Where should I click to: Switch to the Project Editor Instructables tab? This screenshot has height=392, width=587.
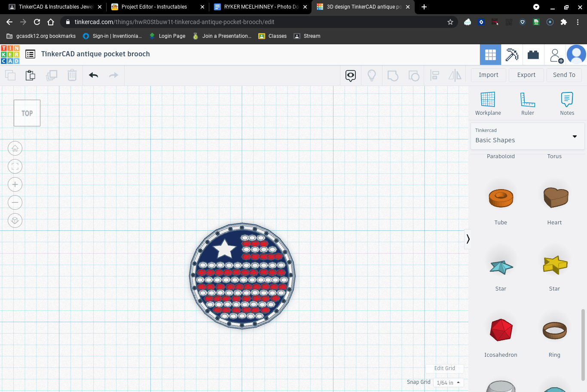click(x=155, y=7)
